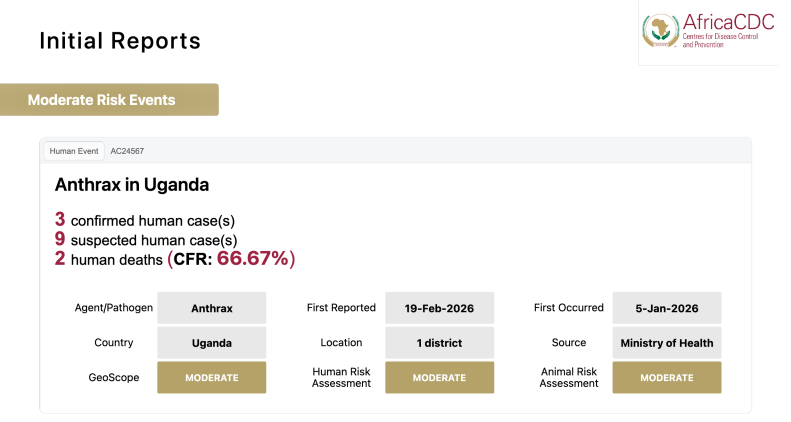
Task: Click the Uganda country field
Action: click(211, 343)
